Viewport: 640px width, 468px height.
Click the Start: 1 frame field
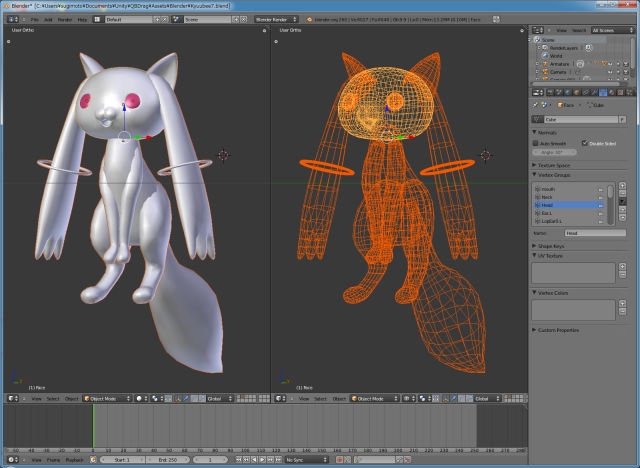122,459
